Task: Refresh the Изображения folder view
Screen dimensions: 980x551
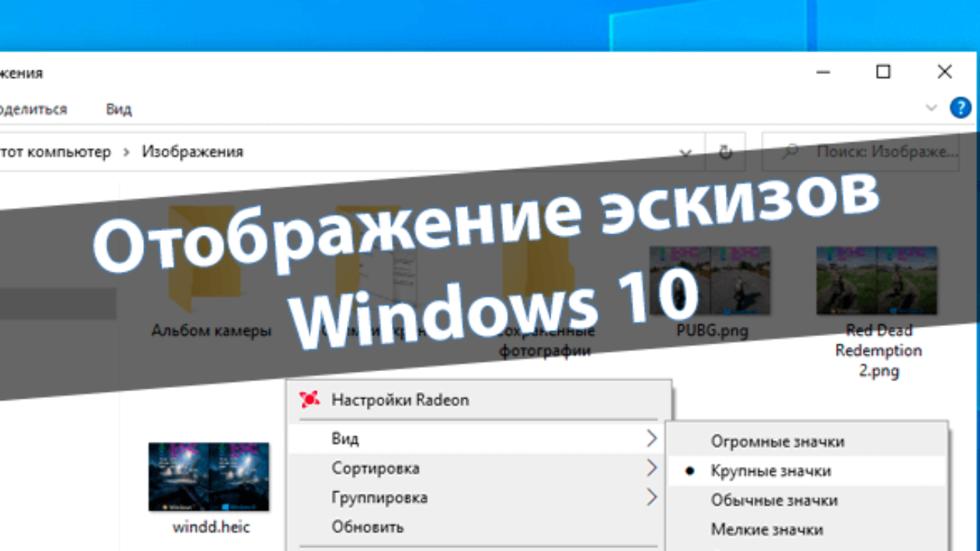Action: click(x=725, y=152)
